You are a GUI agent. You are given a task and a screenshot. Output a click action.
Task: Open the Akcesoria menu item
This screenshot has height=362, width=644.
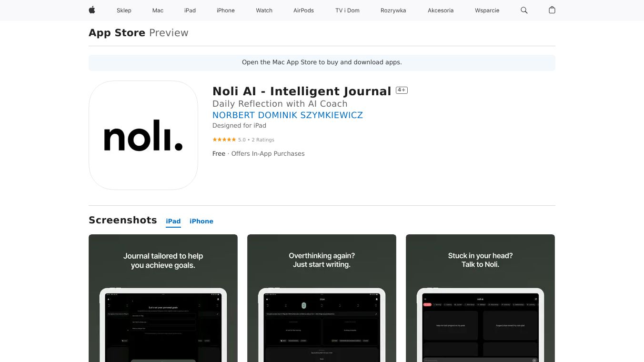point(441,10)
